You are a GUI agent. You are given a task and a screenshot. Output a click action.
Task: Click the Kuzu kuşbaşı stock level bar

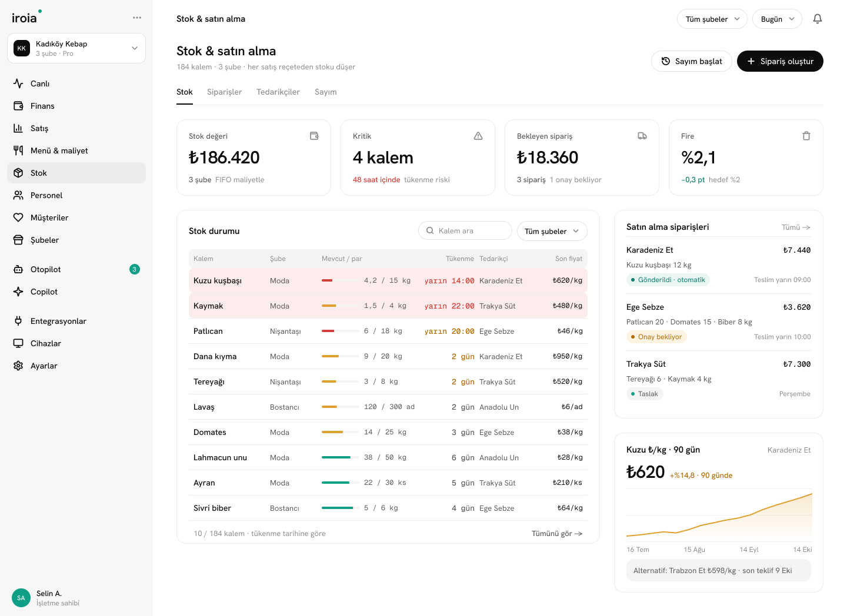coord(340,280)
